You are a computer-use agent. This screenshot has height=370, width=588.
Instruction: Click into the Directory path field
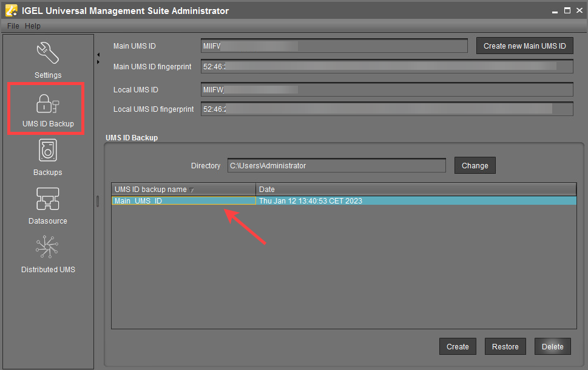(x=336, y=165)
